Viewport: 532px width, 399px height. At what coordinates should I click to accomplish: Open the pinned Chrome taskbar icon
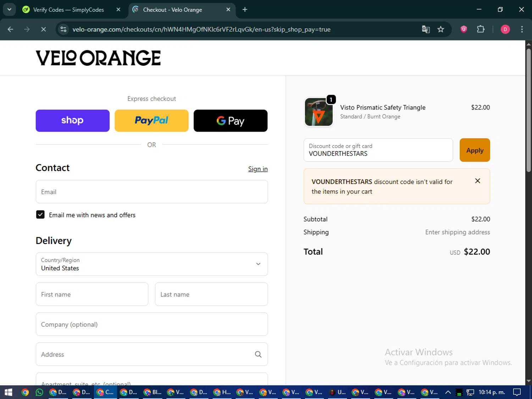click(25, 392)
